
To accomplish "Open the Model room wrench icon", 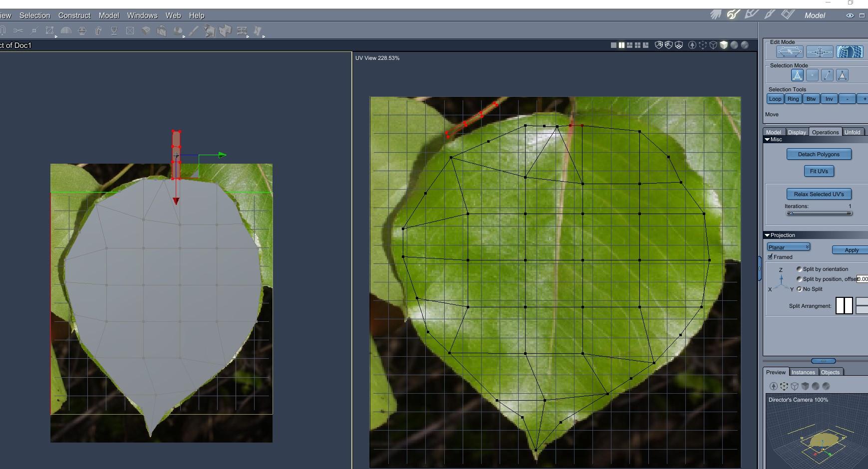I will pos(733,15).
